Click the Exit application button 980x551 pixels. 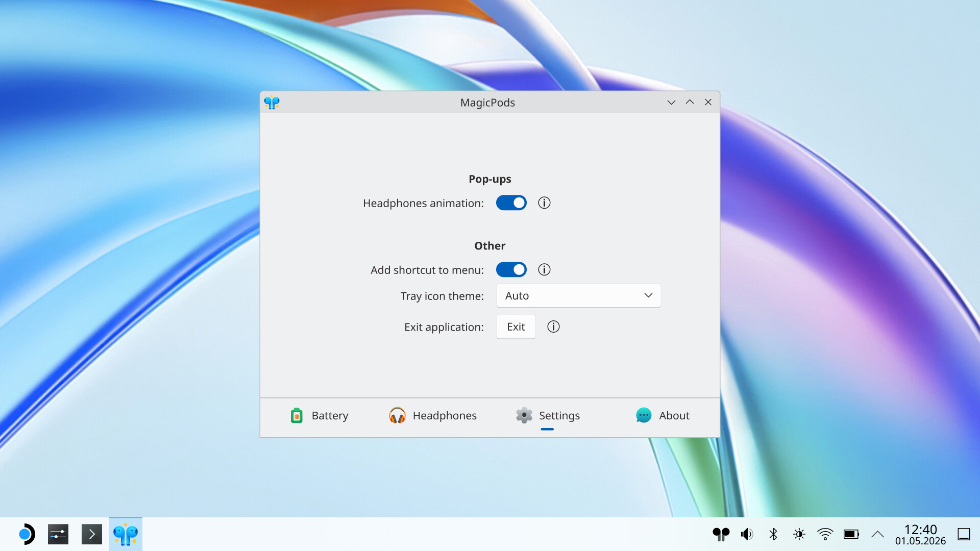[x=516, y=327]
